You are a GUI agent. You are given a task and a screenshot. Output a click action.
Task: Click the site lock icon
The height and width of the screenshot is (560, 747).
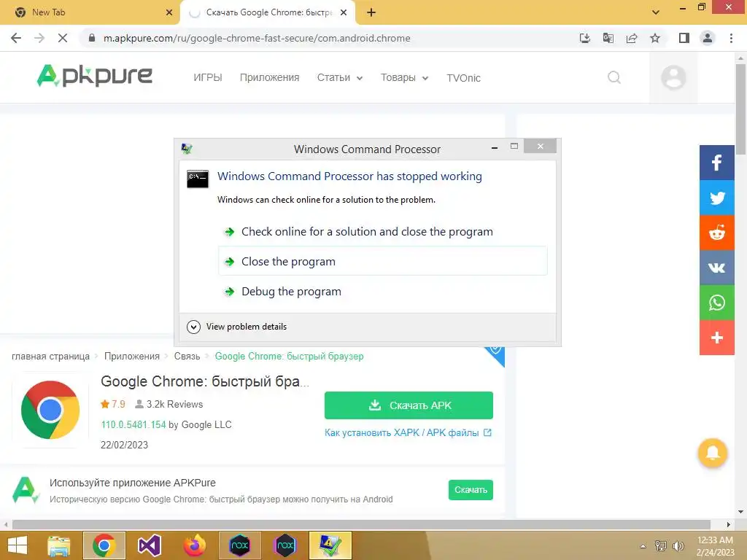92,38
